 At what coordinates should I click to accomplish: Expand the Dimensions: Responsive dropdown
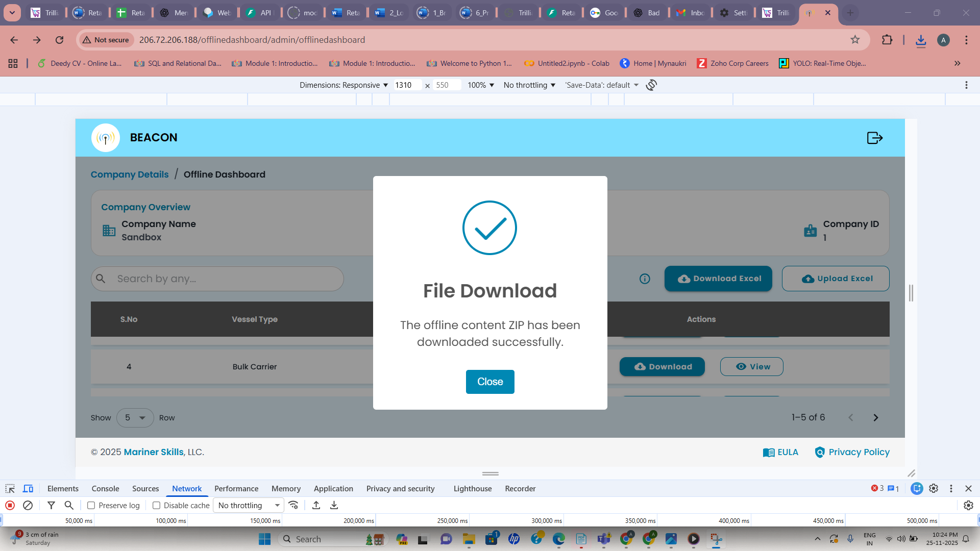[x=344, y=85]
